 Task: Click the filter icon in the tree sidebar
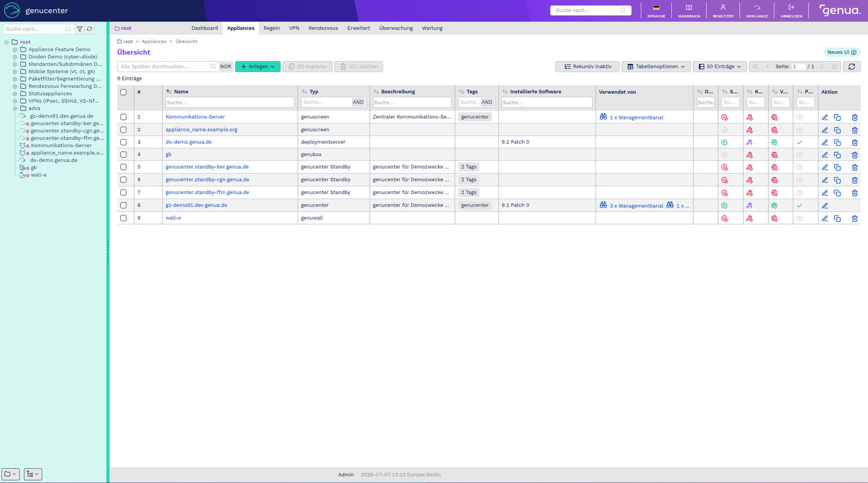(x=80, y=29)
